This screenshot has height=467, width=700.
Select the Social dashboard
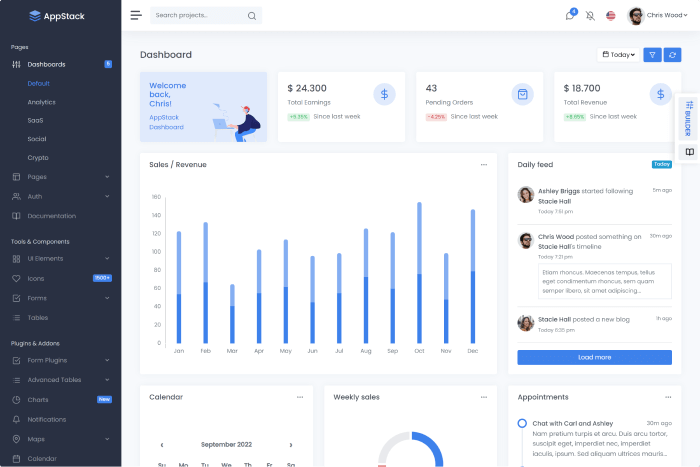coord(37,139)
